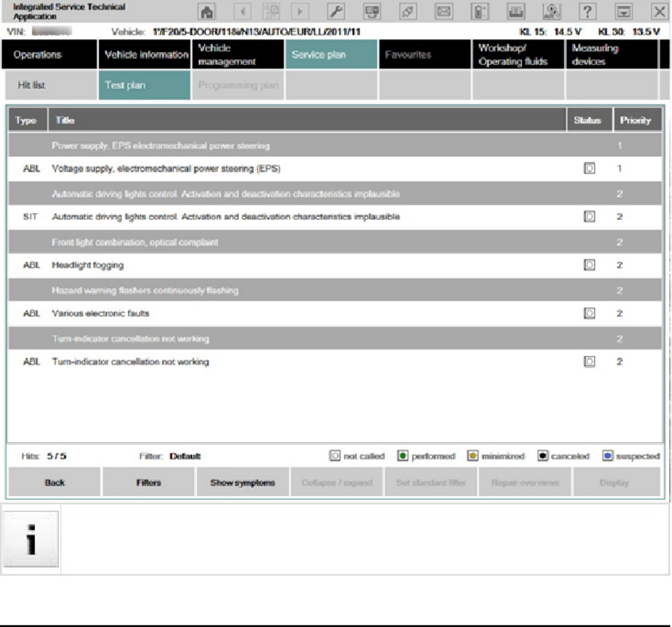The height and width of the screenshot is (627, 672).
Task: Select the Test plan sub-tab
Action: [x=145, y=85]
